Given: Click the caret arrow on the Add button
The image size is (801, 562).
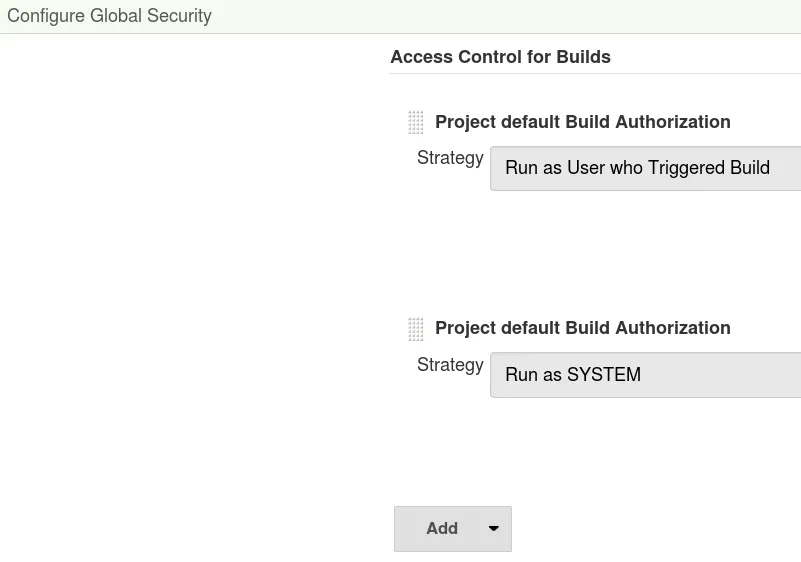Looking at the screenshot, I should click(493, 529).
